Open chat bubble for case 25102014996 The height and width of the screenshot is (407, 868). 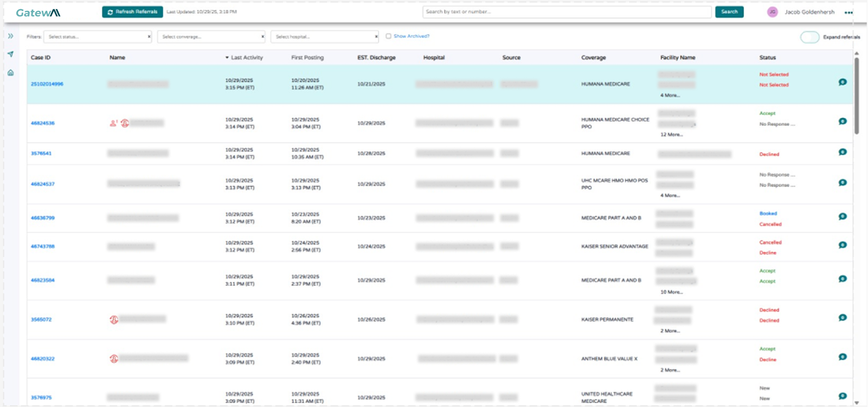point(843,82)
